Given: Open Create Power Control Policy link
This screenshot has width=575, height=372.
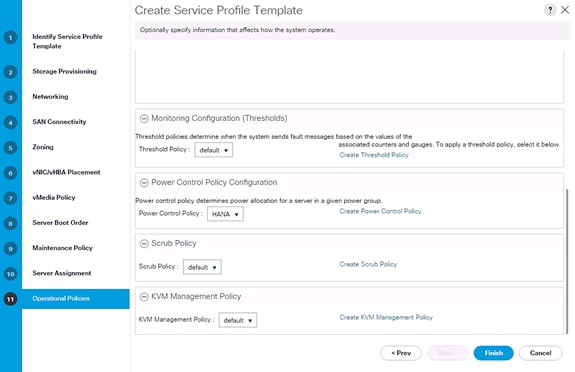Looking at the screenshot, I should (x=380, y=211).
